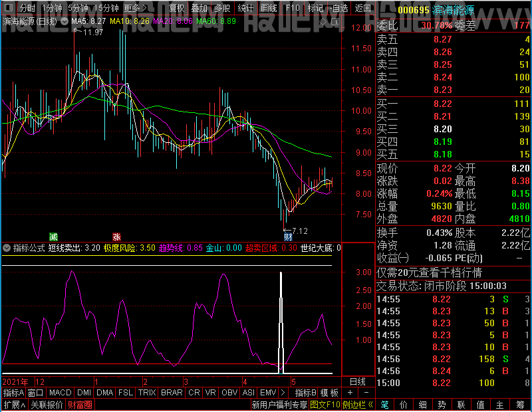Select 值 value tab
Screen dimensions: 532x412
coord(480,405)
